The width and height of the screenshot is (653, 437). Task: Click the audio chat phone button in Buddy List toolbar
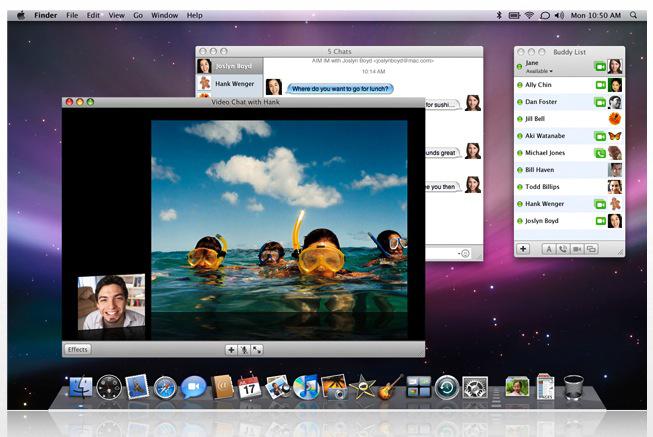click(563, 249)
